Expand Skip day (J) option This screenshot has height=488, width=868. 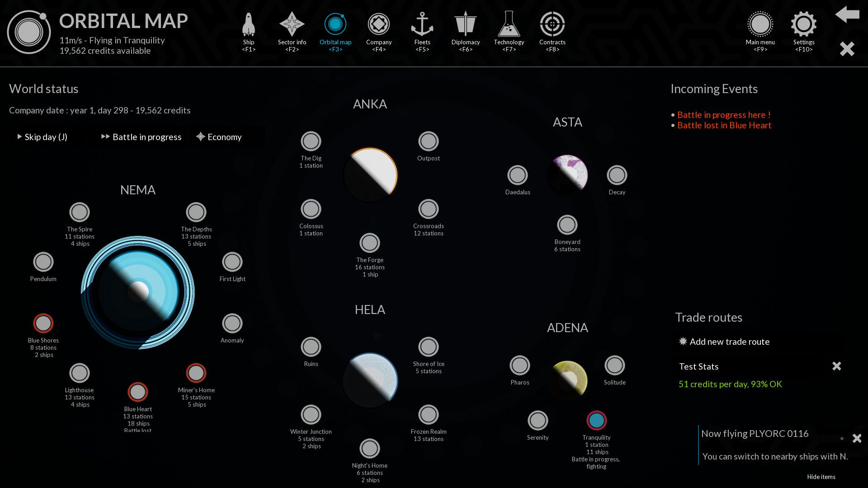tap(43, 137)
